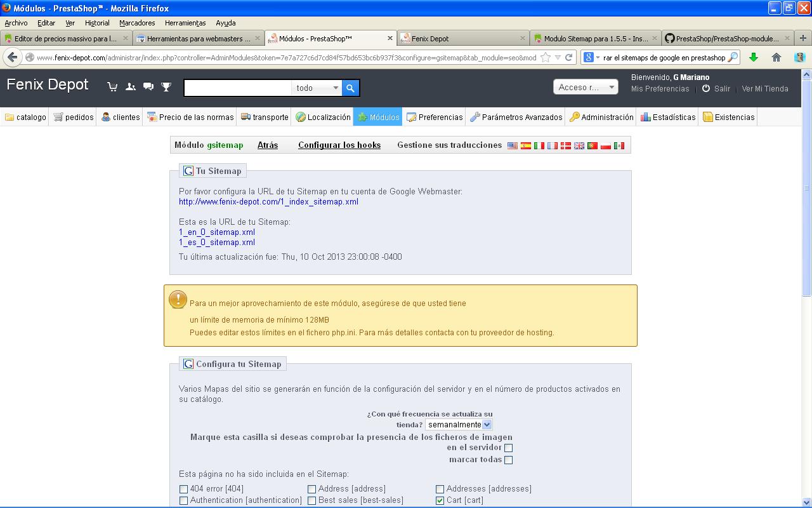The image size is (812, 508).
Task: Open the messages speech-bubble icon in header
Action: tap(148, 87)
